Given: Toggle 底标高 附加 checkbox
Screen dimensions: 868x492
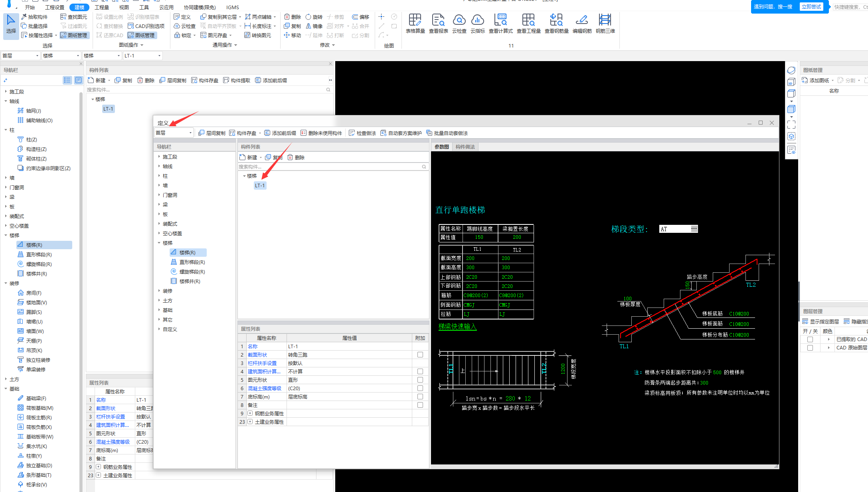Looking at the screenshot, I should click(420, 397).
